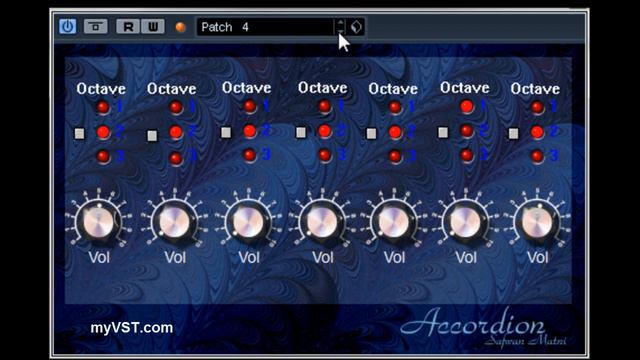This screenshot has width=640, height=360.
Task: Click the bypass effect button
Action: pyautogui.click(x=96, y=27)
